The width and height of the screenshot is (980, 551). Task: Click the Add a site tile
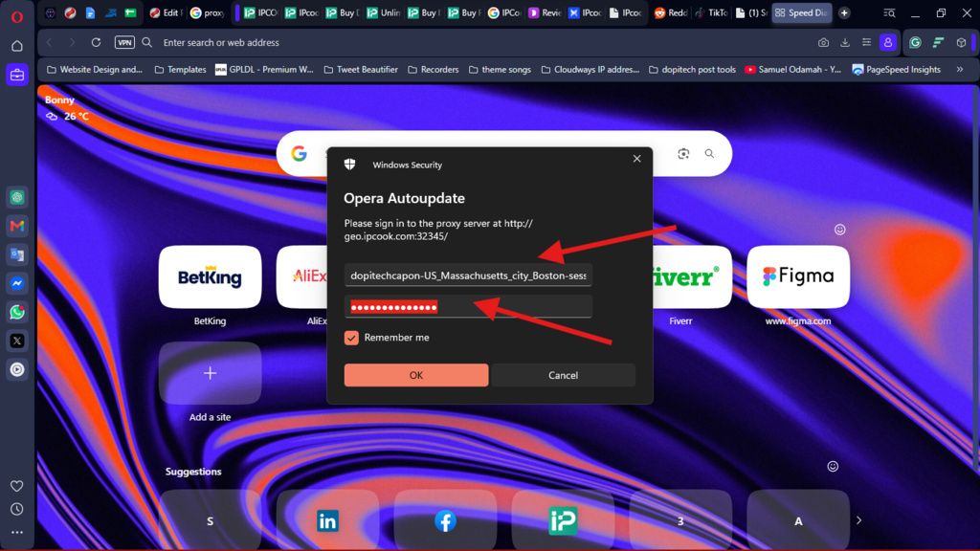210,373
